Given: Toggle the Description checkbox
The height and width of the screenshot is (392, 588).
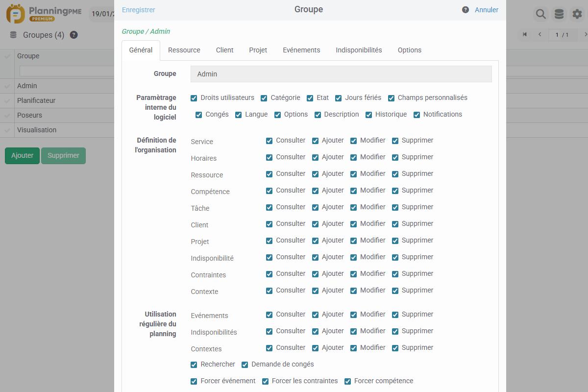Looking at the screenshot, I should point(318,115).
